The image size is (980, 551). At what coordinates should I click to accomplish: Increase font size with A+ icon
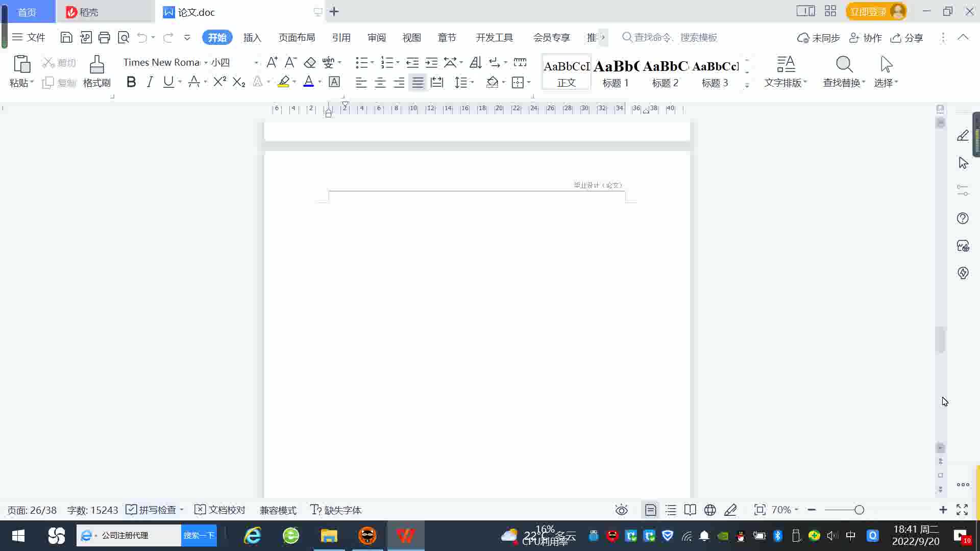(x=272, y=62)
